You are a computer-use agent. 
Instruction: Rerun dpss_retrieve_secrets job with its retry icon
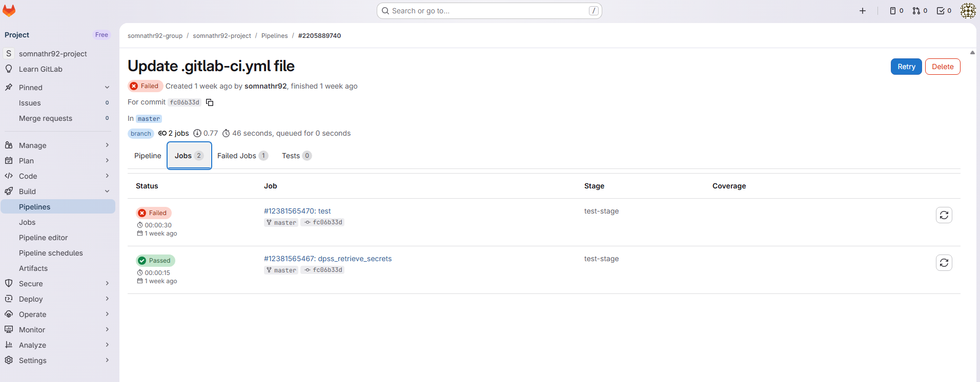click(x=944, y=263)
